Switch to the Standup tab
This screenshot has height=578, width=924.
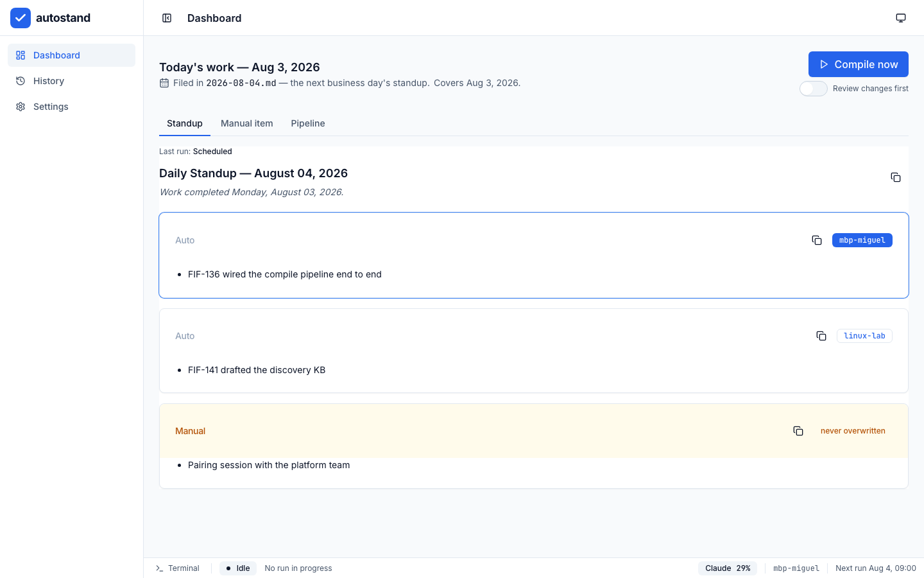(x=185, y=123)
